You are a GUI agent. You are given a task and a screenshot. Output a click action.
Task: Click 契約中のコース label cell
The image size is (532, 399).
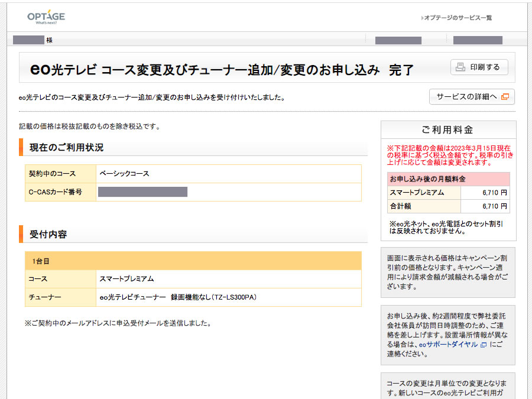61,174
